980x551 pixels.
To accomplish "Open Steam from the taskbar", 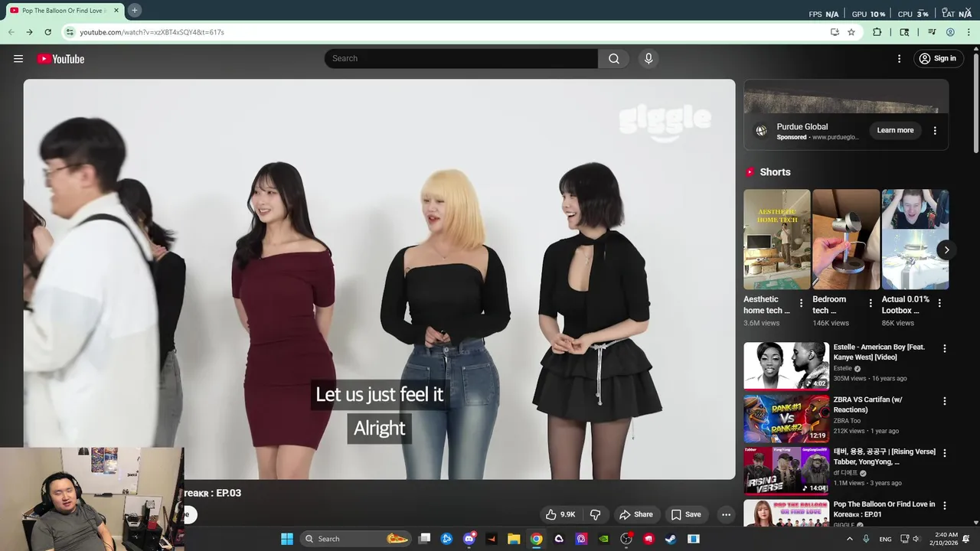I will point(671,539).
